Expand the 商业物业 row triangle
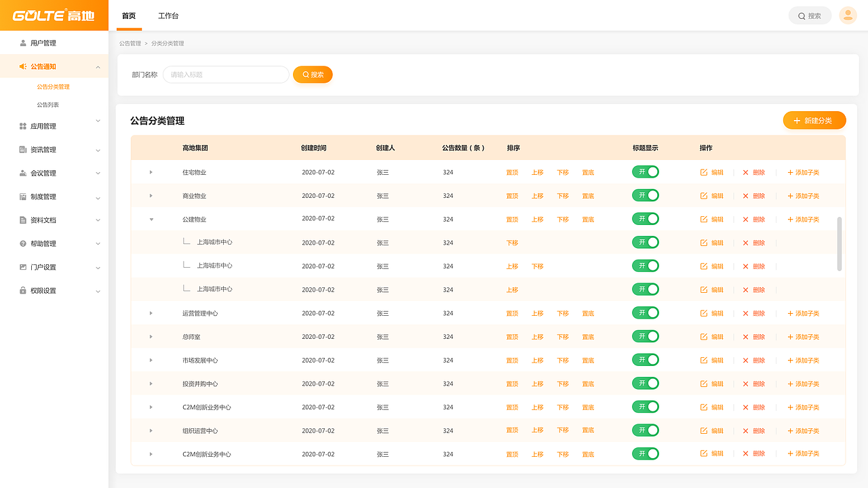This screenshot has height=488, width=868. click(x=151, y=196)
